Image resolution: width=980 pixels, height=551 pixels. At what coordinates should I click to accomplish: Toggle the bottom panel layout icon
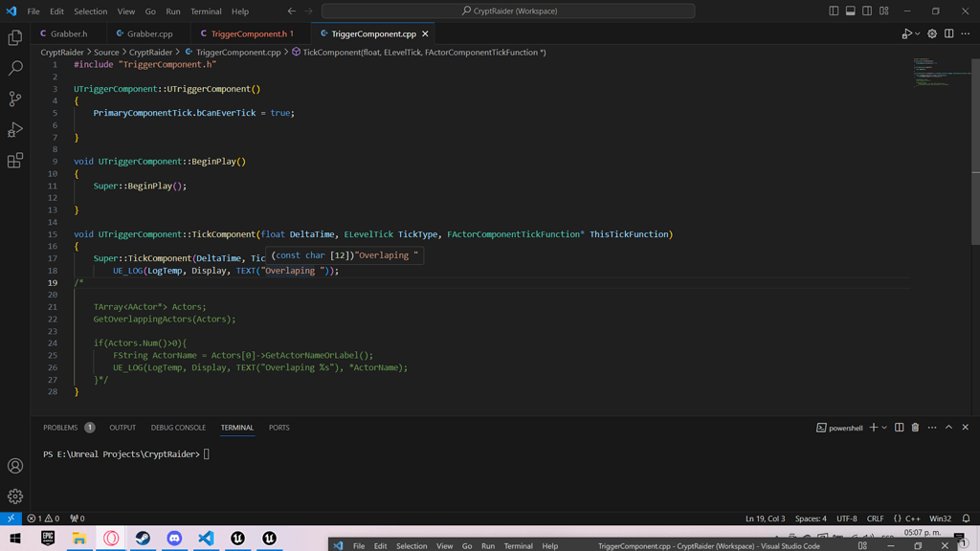click(x=851, y=11)
